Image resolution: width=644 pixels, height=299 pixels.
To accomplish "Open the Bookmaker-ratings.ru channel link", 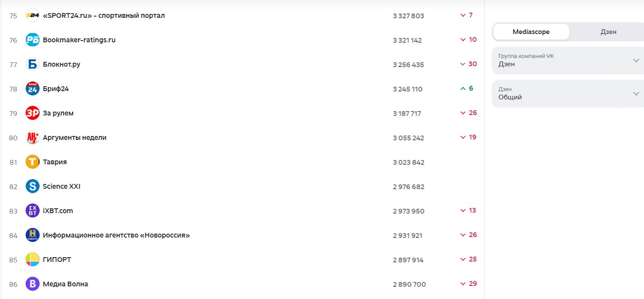I will coord(79,40).
